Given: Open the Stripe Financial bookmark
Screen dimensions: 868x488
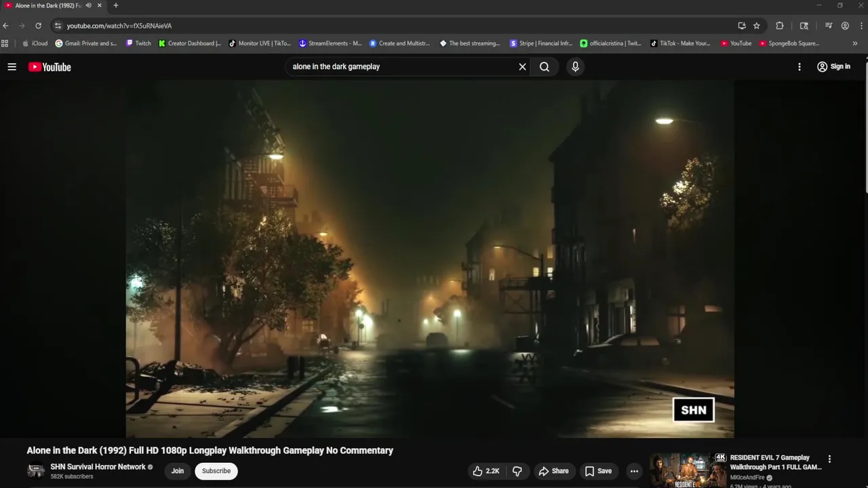Looking at the screenshot, I should pyautogui.click(x=541, y=43).
